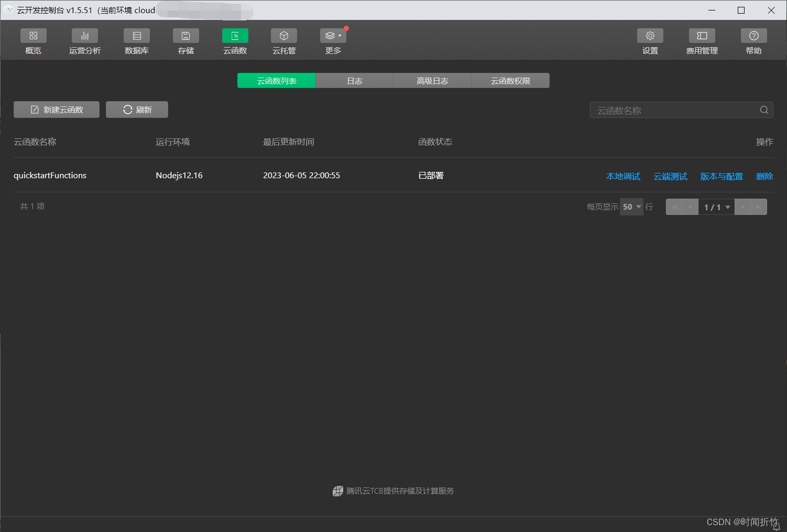Go to the last page
The image size is (787, 532).
[x=759, y=207]
